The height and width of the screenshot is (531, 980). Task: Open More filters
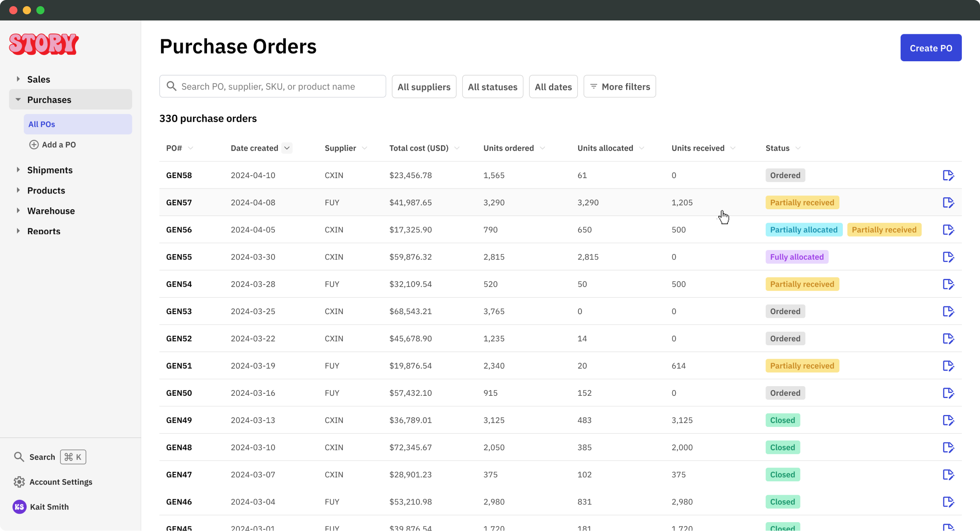[619, 87]
